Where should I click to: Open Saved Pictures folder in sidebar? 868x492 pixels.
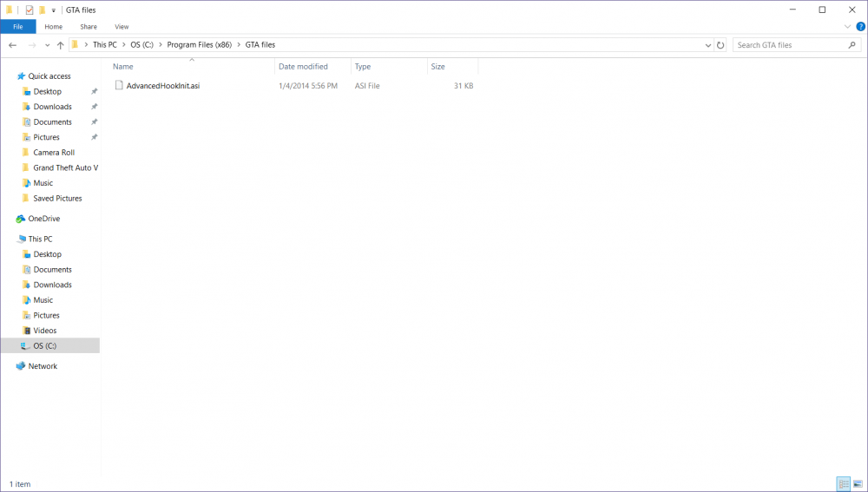tap(57, 198)
